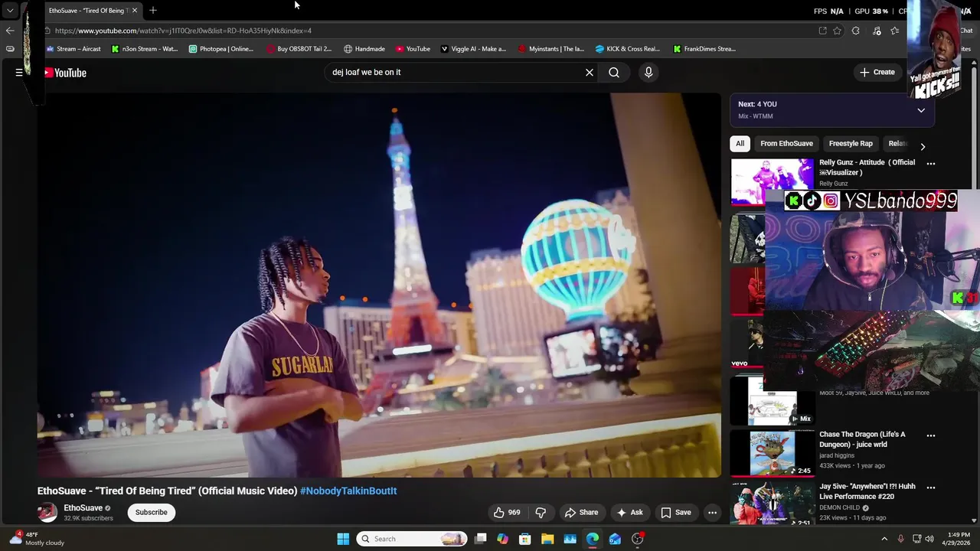Like the video with thumbs-up
This screenshot has height=551, width=980.
tap(507, 513)
